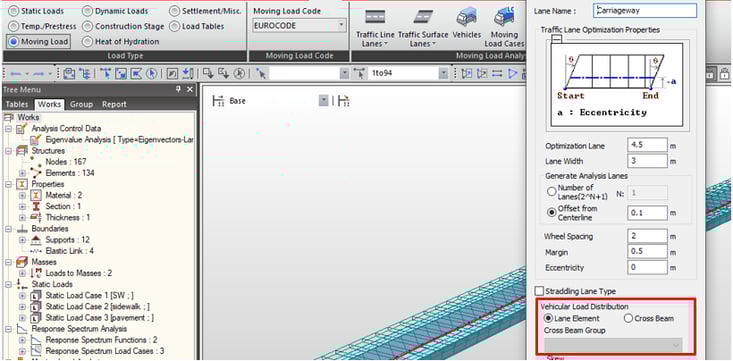This screenshot has width=733, height=361.
Task: Choose the Select Polygon tool icon
Action: pyautogui.click(x=136, y=73)
